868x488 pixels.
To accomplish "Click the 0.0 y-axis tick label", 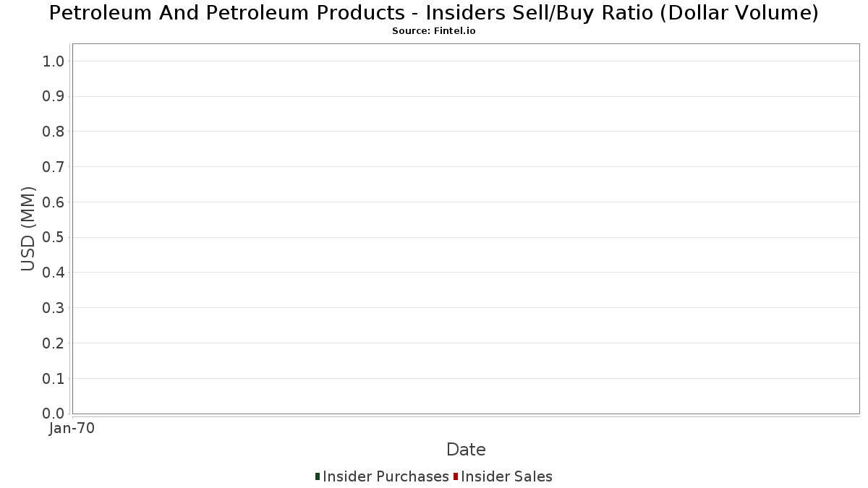I will pos(54,414).
